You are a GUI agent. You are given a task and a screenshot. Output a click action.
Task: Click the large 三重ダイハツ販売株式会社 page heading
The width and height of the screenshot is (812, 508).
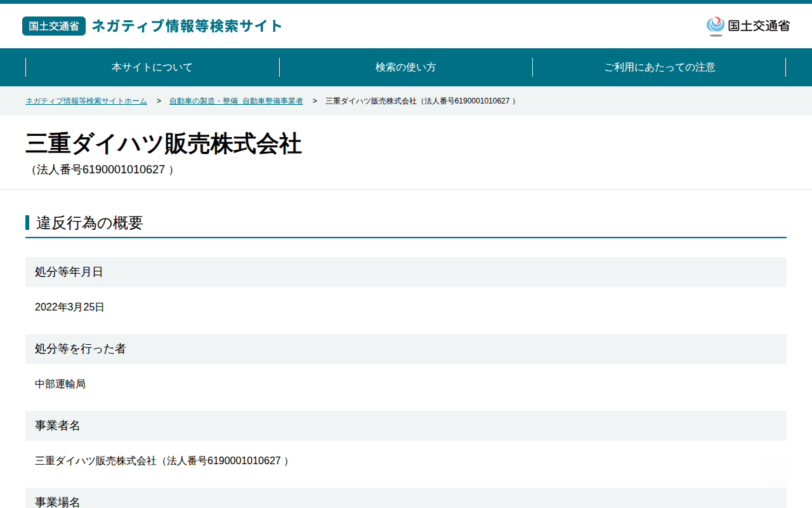pos(164,144)
